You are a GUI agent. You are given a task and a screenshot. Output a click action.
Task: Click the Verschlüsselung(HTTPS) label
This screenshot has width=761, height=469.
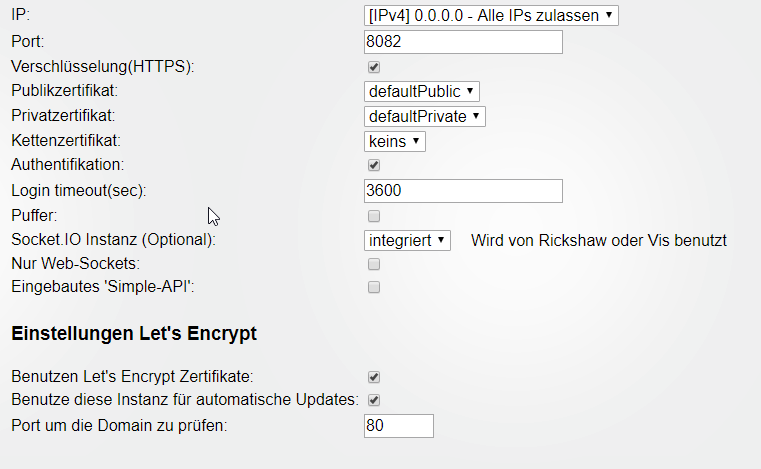coord(102,67)
